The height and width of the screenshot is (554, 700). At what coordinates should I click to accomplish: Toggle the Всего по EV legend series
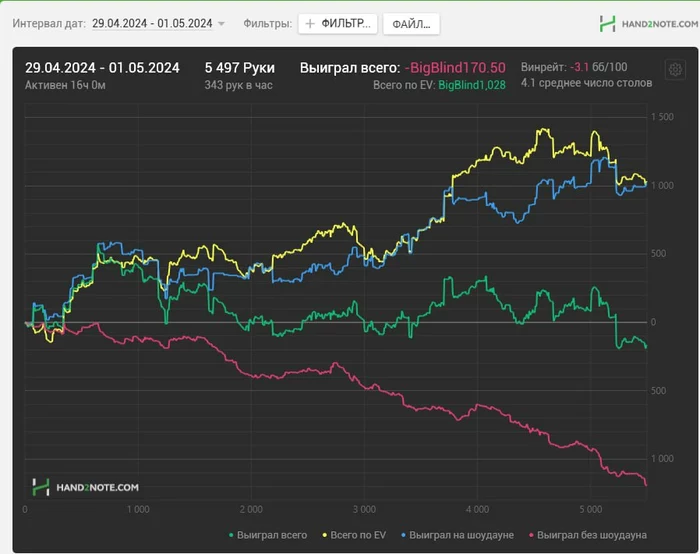coord(354,535)
